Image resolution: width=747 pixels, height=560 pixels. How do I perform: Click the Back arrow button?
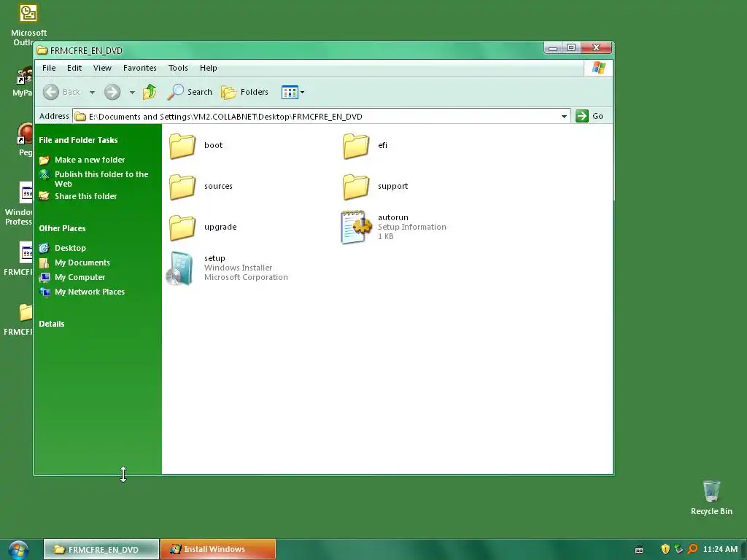click(x=51, y=92)
